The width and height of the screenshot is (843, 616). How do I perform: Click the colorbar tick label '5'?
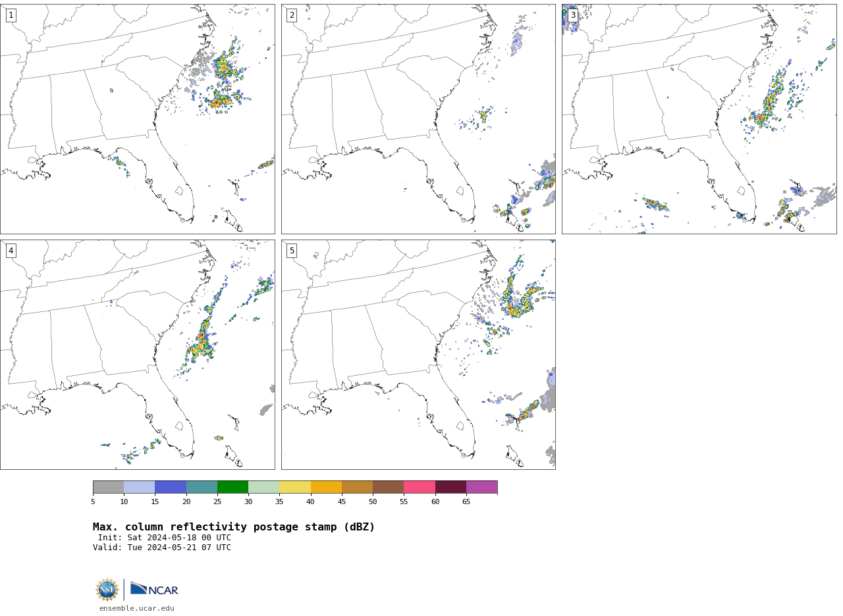[93, 502]
